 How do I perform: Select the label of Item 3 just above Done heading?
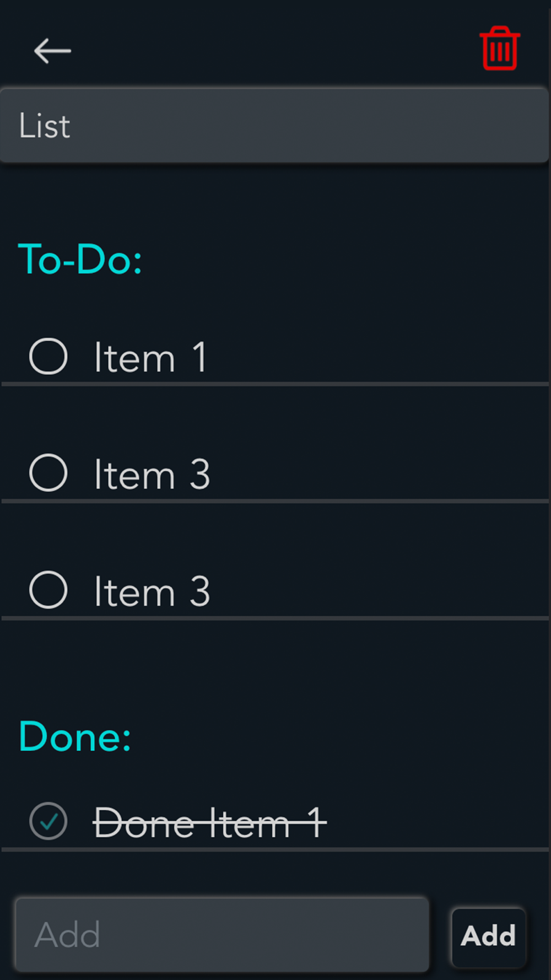[152, 591]
